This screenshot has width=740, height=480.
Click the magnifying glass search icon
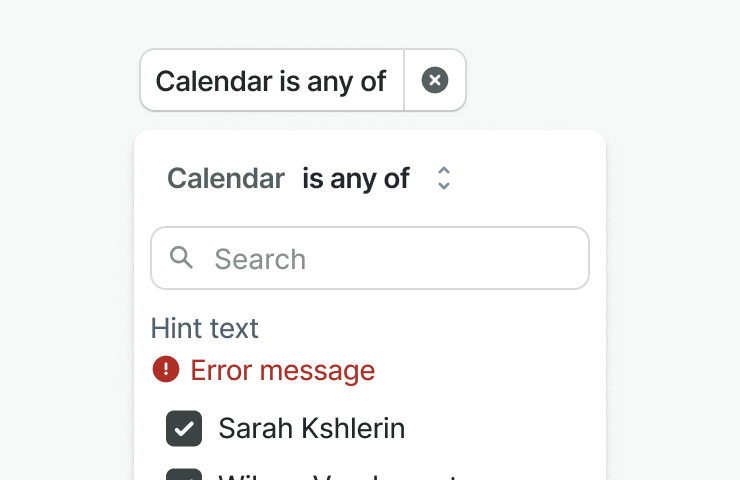(x=182, y=258)
